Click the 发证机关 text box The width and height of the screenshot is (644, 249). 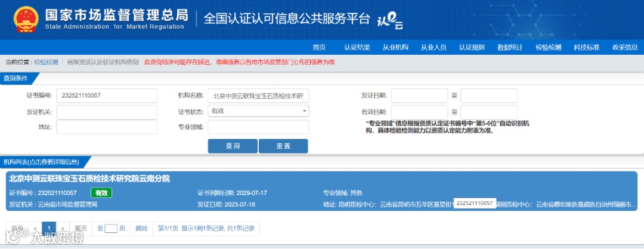point(107,112)
